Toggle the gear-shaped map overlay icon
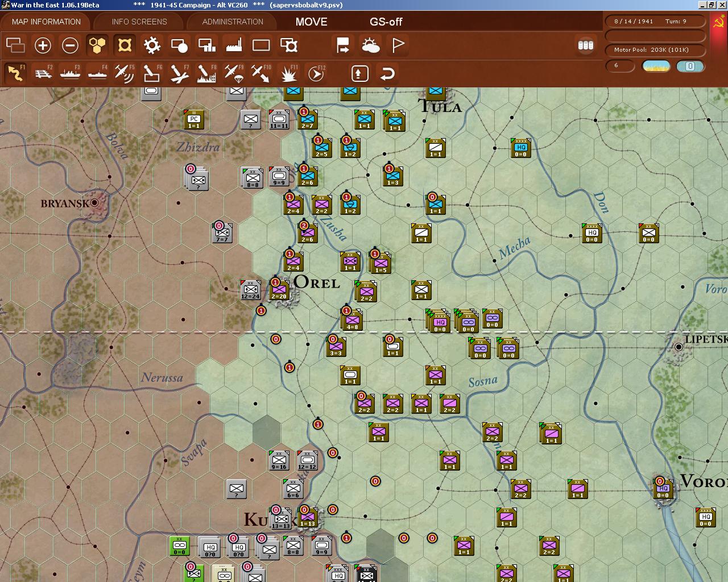The width and height of the screenshot is (728, 582). [x=152, y=45]
